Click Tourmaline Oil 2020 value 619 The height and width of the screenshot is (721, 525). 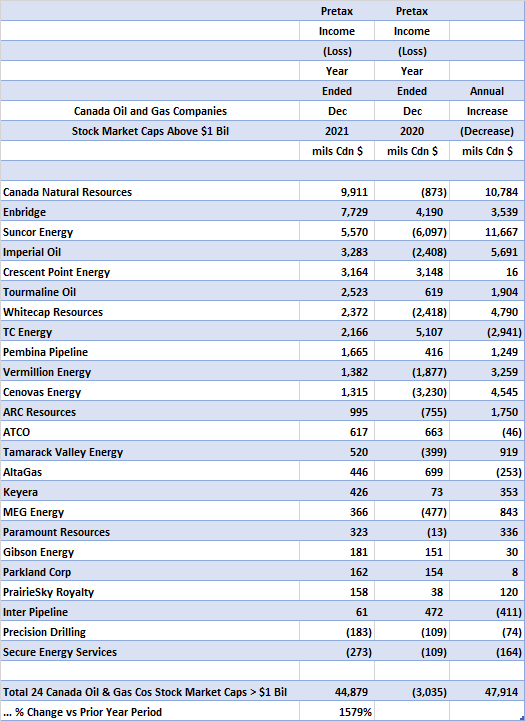pos(434,292)
